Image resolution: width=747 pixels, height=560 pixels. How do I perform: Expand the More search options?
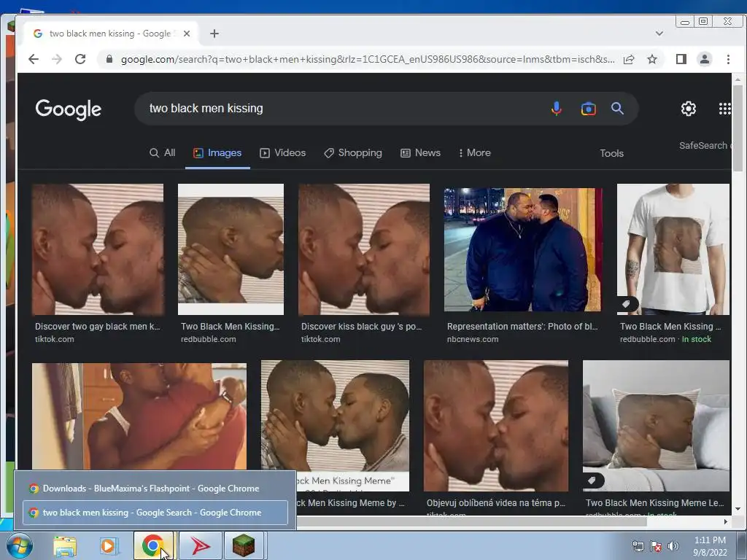(474, 153)
